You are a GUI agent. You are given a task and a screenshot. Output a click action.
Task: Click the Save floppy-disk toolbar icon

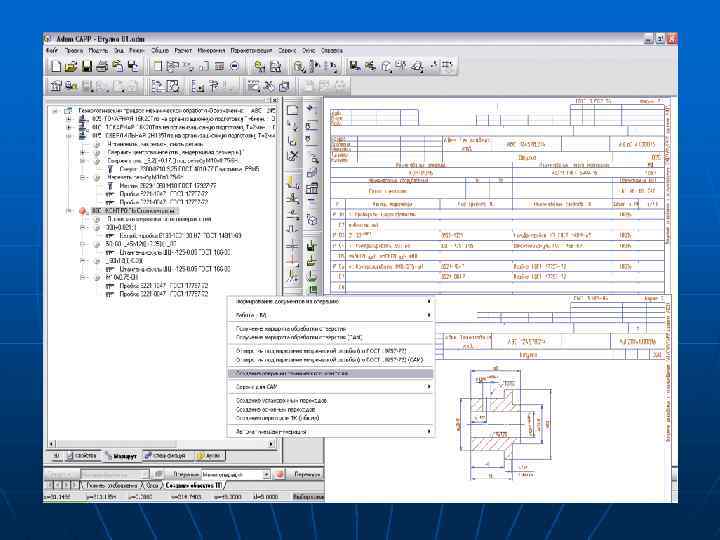(86, 67)
